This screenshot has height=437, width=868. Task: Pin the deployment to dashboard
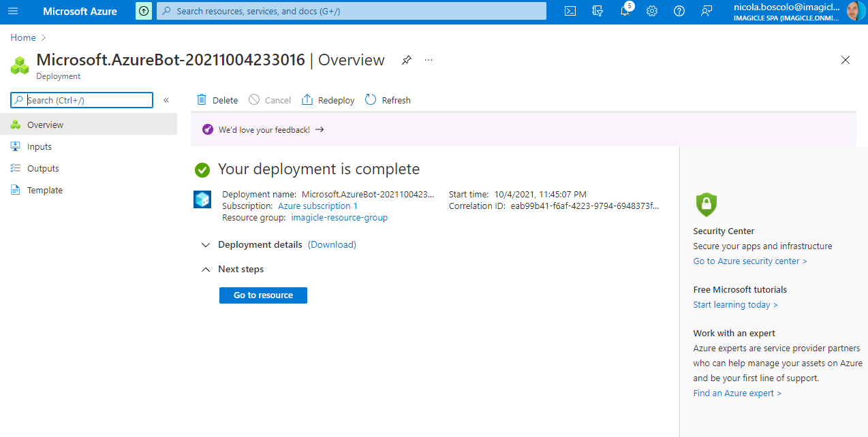click(x=406, y=60)
